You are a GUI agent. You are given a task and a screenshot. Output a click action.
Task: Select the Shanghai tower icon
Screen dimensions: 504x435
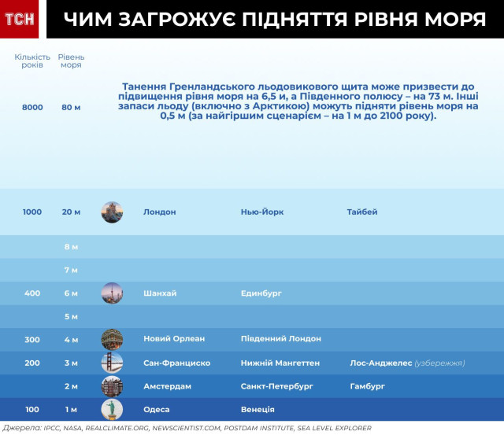(112, 293)
